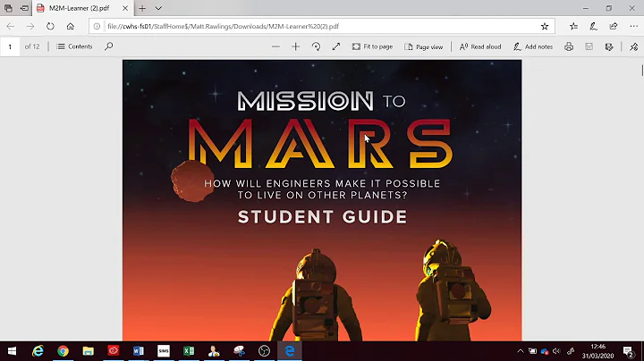Click the Edge icon in taskbar
644x361 pixels.
point(290,351)
